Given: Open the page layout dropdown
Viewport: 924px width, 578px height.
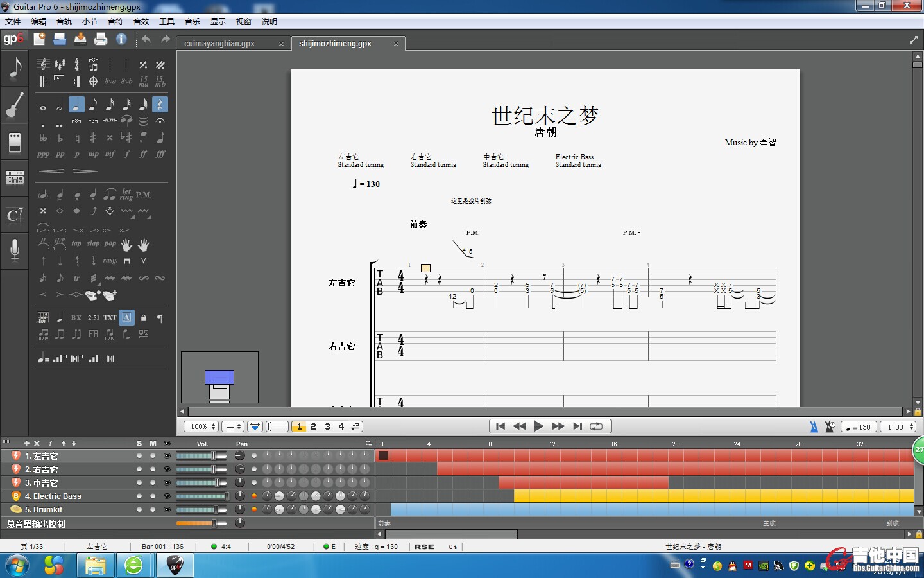Looking at the screenshot, I should [x=232, y=426].
